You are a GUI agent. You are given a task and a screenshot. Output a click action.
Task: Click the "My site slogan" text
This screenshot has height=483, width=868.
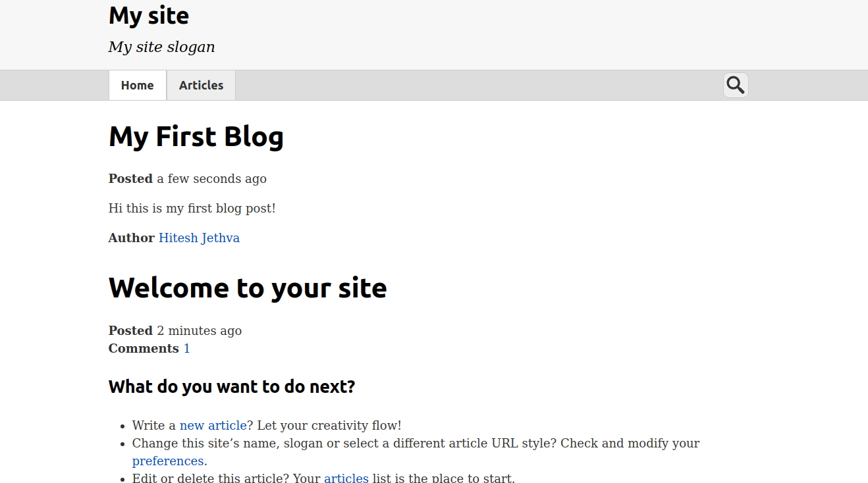click(161, 47)
